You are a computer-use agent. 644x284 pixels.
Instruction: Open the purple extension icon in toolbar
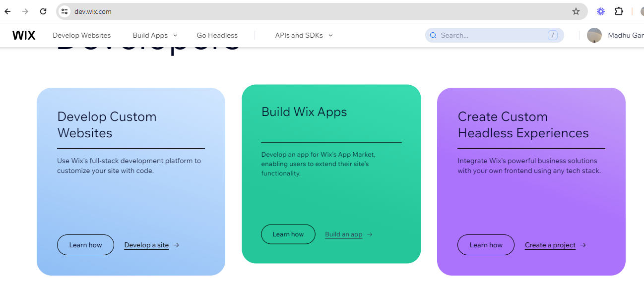click(x=601, y=11)
